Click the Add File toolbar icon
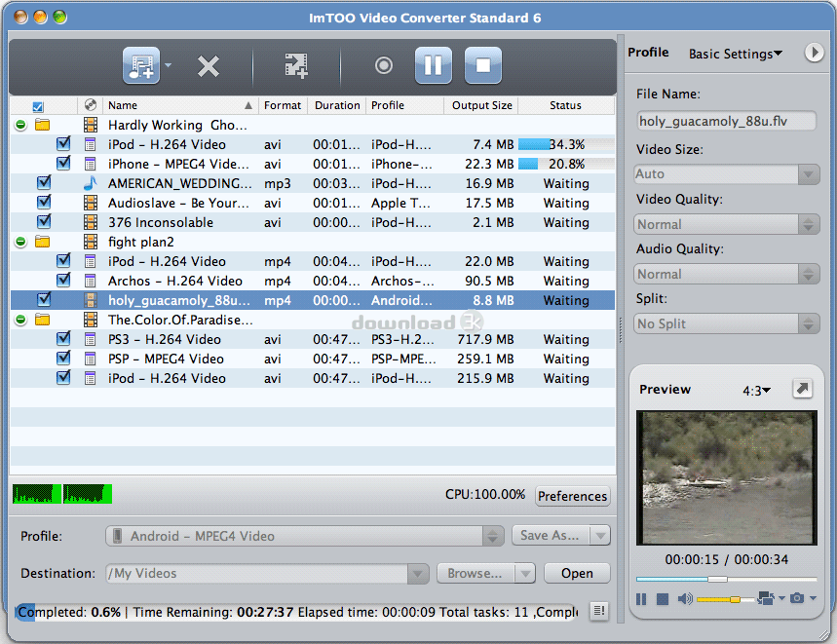837x644 pixels. [x=141, y=65]
